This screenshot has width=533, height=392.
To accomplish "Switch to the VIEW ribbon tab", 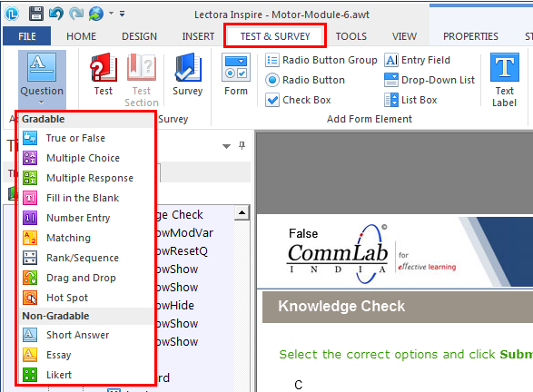I will click(404, 36).
